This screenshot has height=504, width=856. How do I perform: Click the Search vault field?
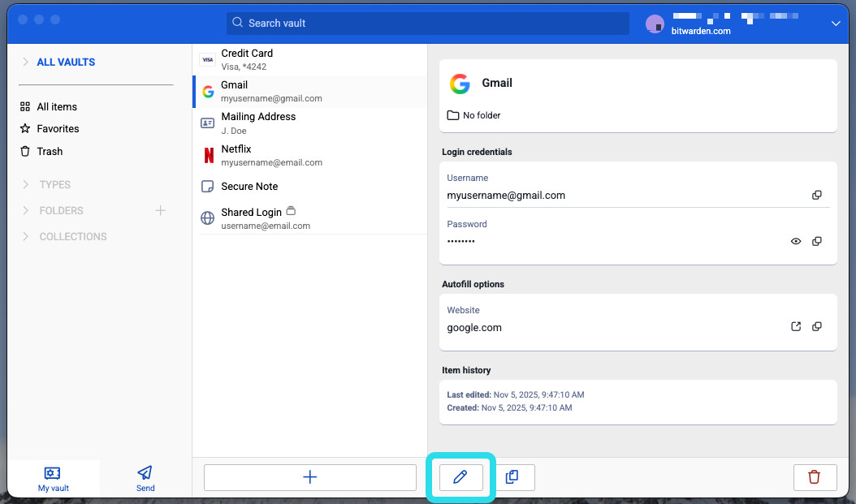[x=428, y=24]
